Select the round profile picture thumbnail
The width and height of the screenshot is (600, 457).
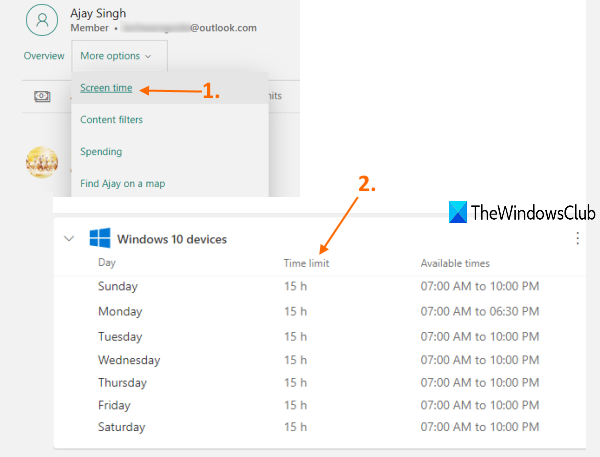coord(42,162)
